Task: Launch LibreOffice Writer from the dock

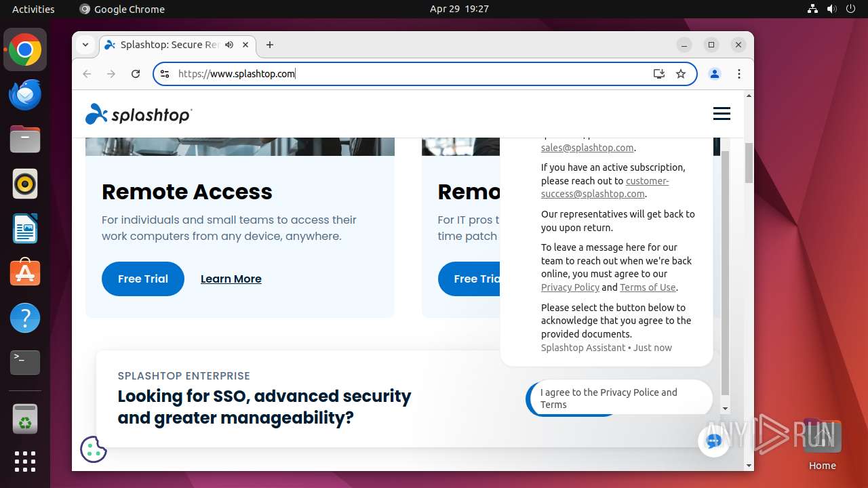Action: click(25, 229)
